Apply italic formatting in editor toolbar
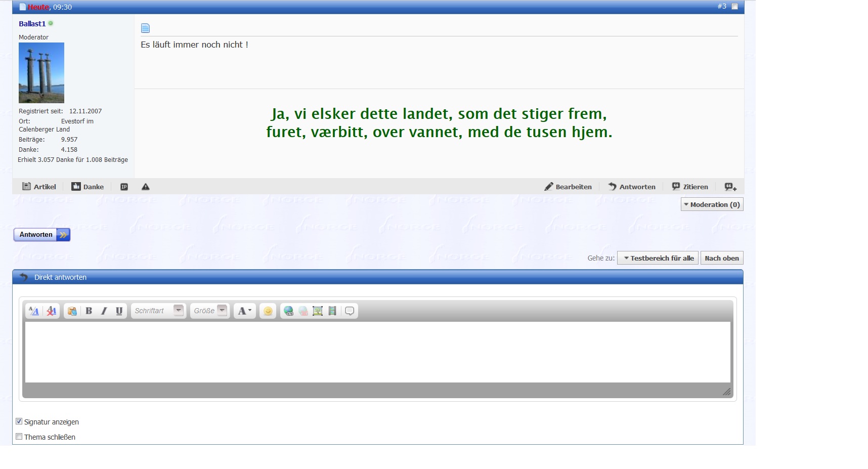 coord(104,311)
